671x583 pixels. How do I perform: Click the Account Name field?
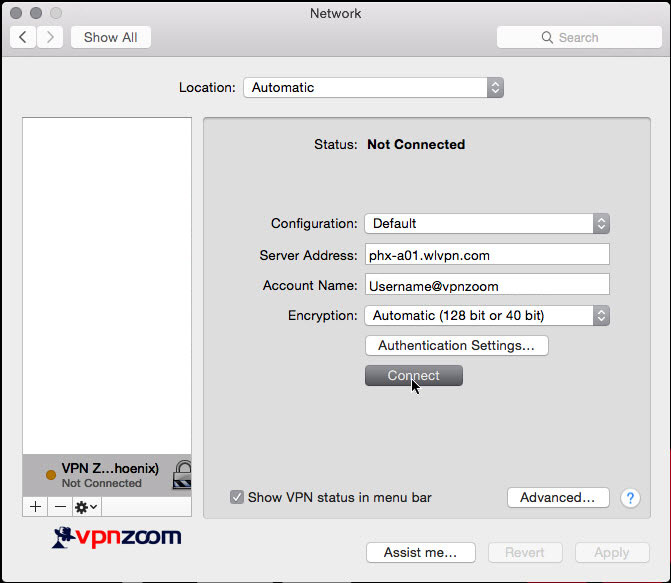coord(487,285)
